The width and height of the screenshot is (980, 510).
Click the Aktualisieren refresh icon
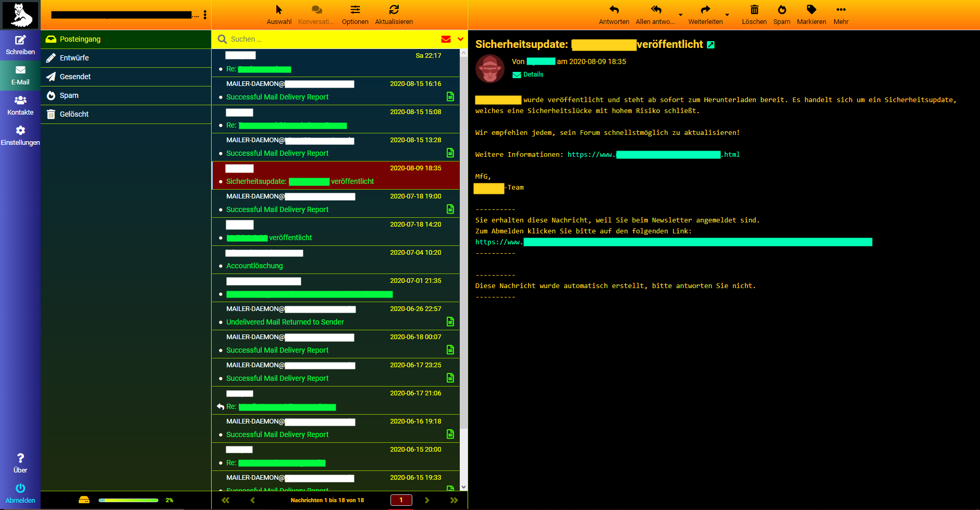point(394,10)
